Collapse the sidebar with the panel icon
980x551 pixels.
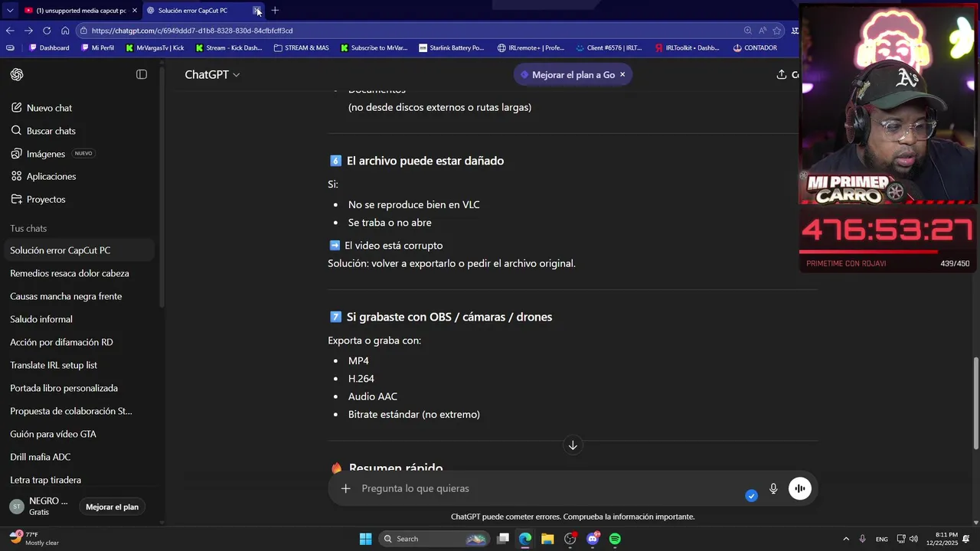click(142, 74)
